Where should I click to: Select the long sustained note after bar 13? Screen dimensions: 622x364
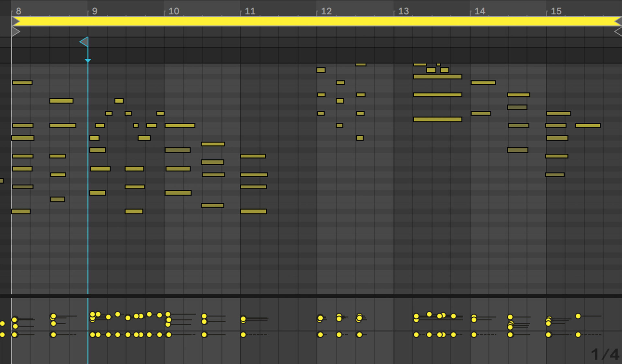point(438,76)
